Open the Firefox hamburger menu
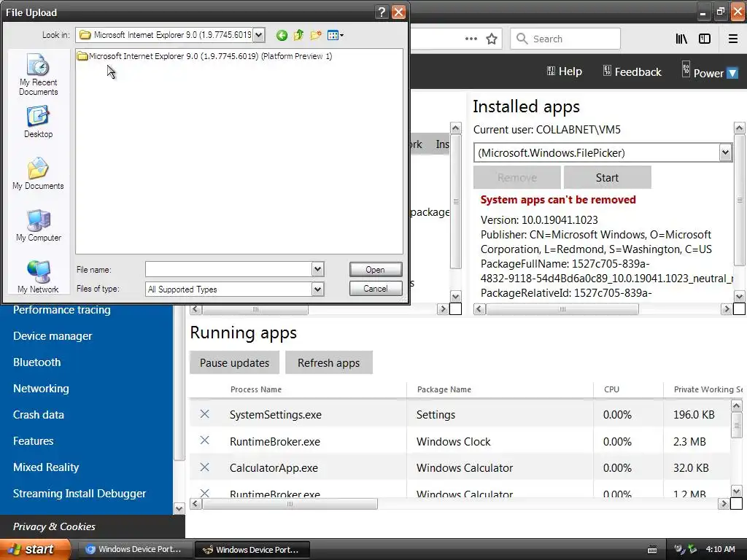 pyautogui.click(x=733, y=39)
